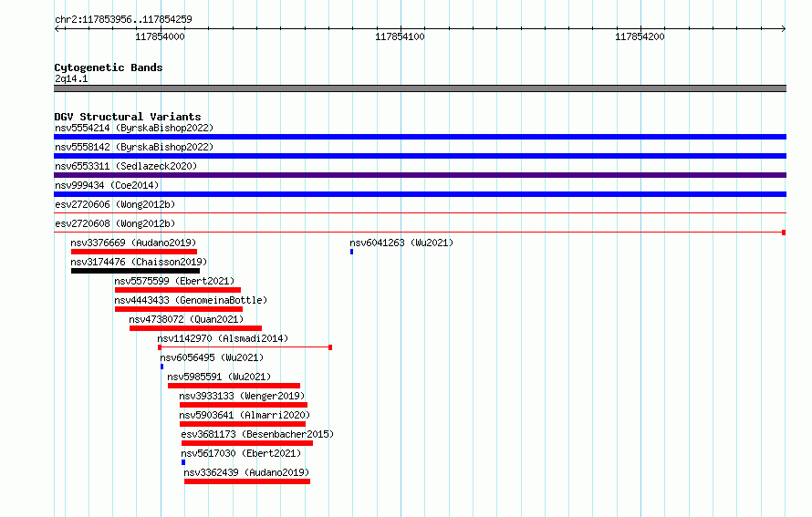
Task: Click the nsv5554214 (ByrskaBishop2022) label
Action: [134, 128]
